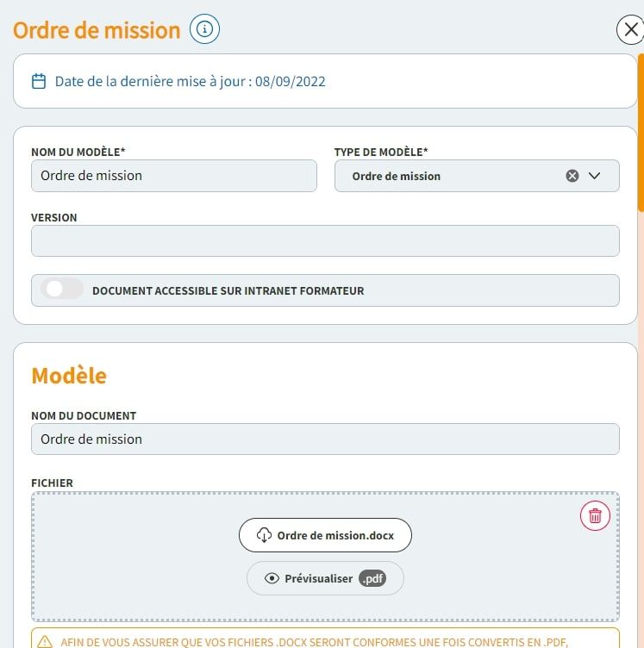644x648 pixels.
Task: Edit the Nom du document field
Action: pyautogui.click(x=325, y=439)
